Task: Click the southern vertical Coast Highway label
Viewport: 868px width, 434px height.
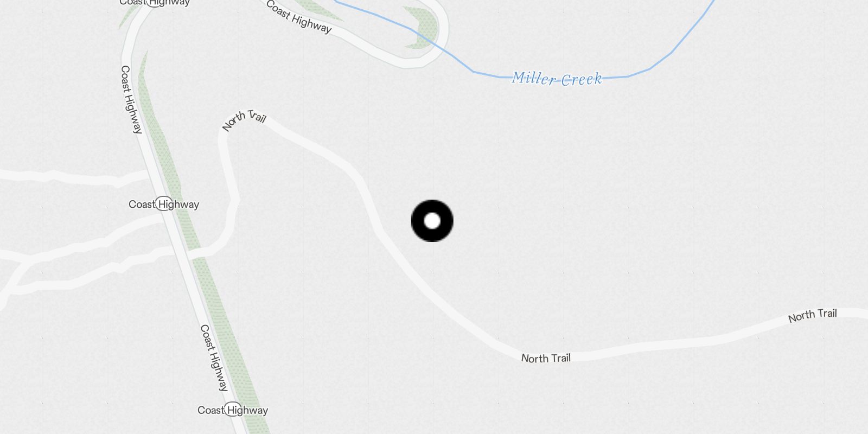Action: pyautogui.click(x=214, y=358)
